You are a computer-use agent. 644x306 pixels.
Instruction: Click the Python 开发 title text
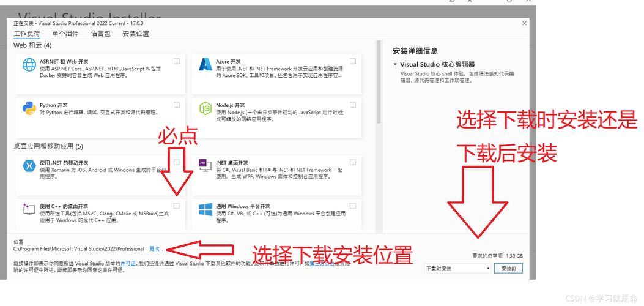point(53,105)
